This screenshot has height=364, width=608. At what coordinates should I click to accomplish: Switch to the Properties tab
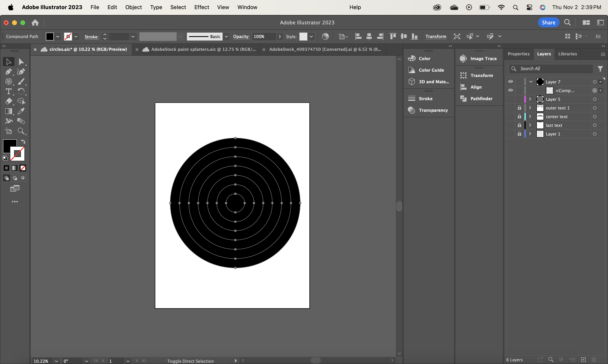[519, 54]
